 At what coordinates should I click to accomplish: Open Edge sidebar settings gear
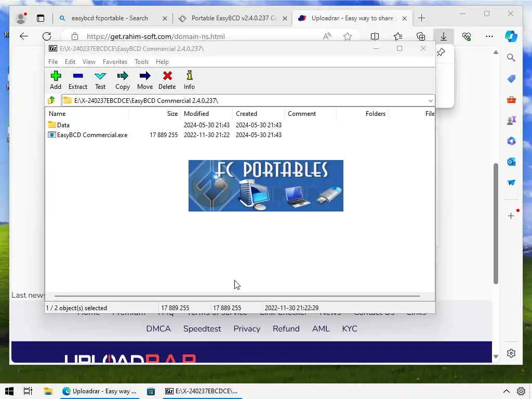pos(511,353)
